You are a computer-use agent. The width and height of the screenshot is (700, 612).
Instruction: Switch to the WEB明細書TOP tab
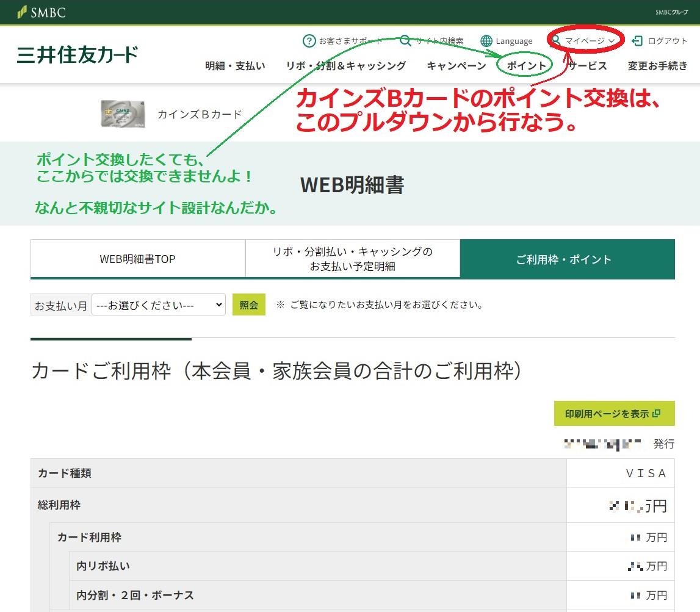[x=137, y=259]
